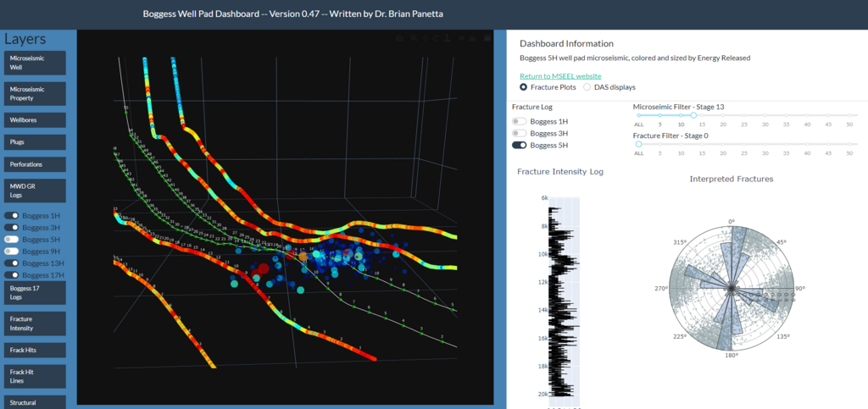Set Microseismic Filter slider to stage 25
868x409 pixels.
point(744,115)
